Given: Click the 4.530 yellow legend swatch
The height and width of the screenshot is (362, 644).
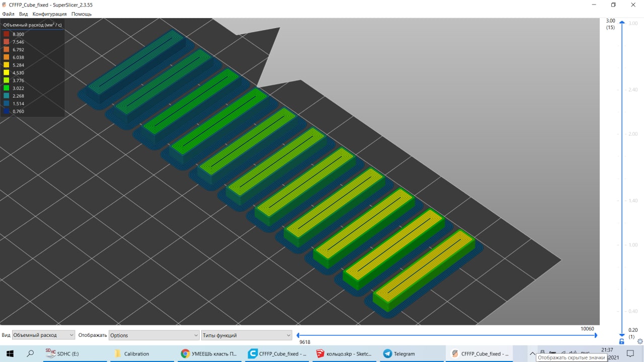Looking at the screenshot, I should pyautogui.click(x=7, y=73).
